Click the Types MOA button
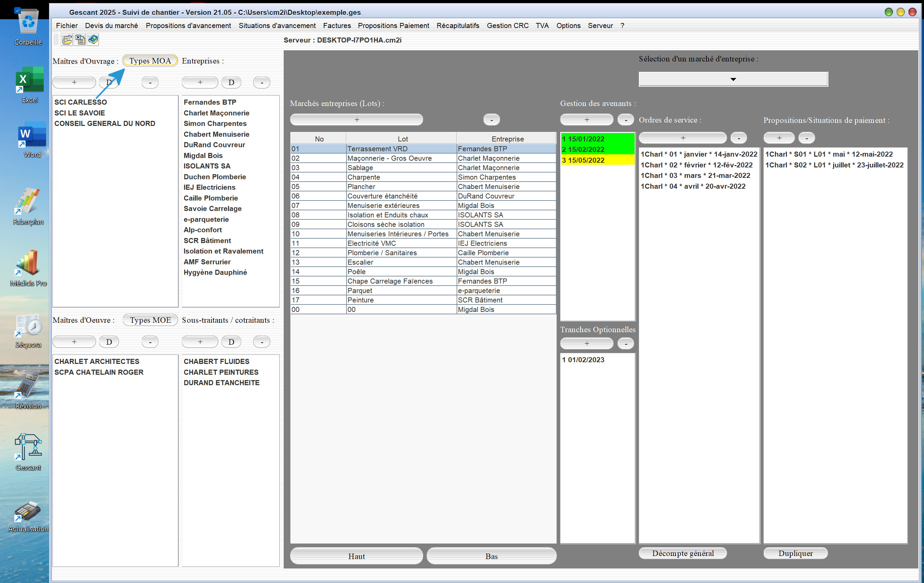 point(150,61)
